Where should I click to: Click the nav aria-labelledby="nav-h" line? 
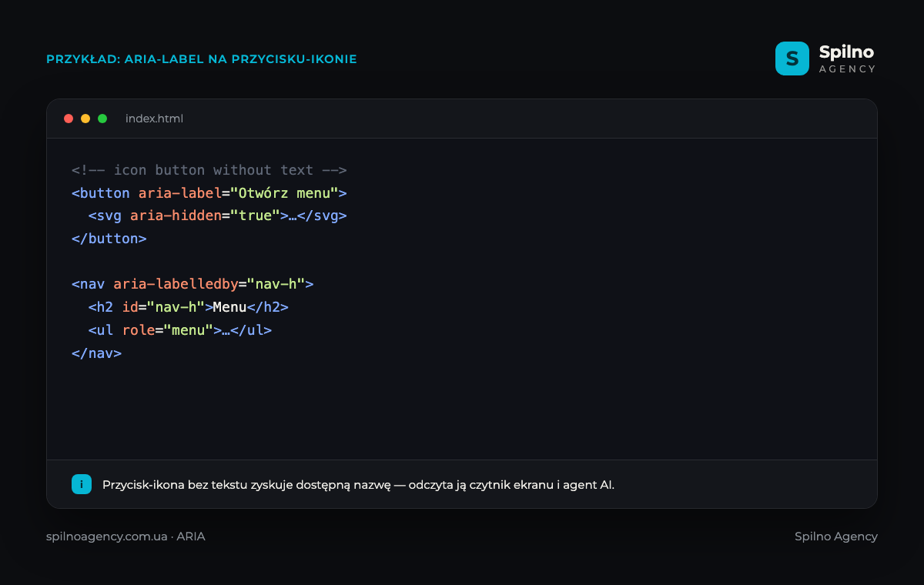click(x=192, y=284)
